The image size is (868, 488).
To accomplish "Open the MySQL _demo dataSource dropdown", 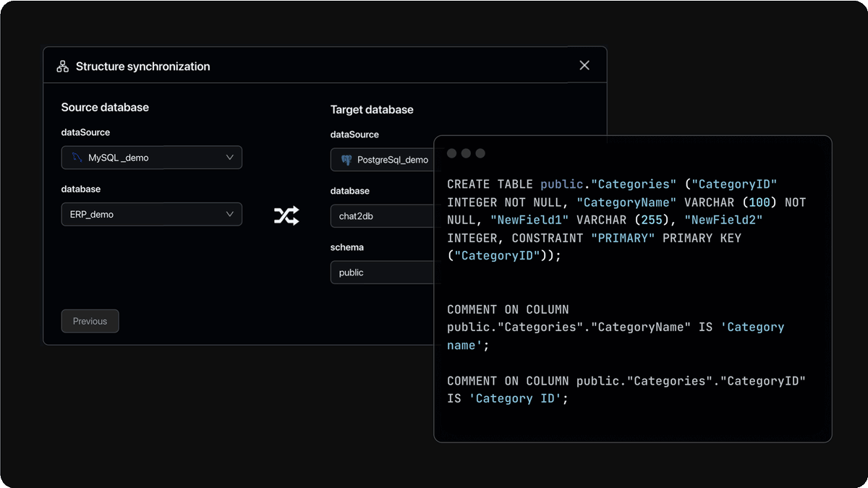I will tap(152, 158).
